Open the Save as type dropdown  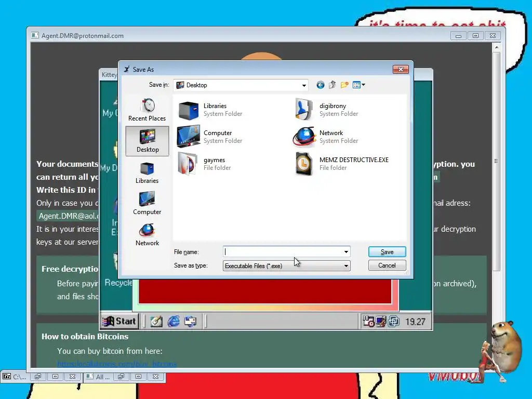(x=346, y=265)
